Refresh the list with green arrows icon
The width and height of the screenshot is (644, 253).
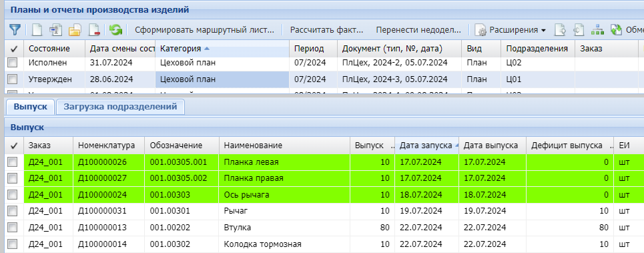116,30
